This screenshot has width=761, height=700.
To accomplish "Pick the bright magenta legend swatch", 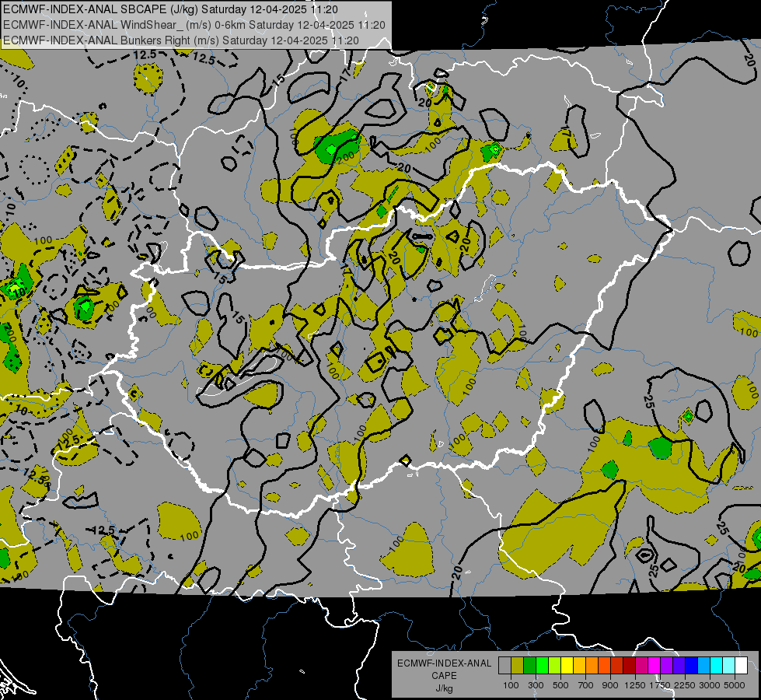I will (x=655, y=666).
